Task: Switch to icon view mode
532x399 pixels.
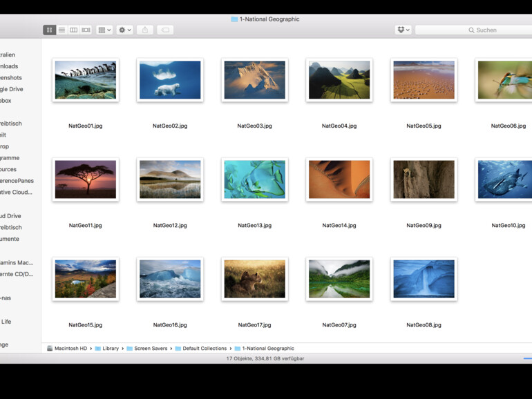Action: click(x=49, y=30)
